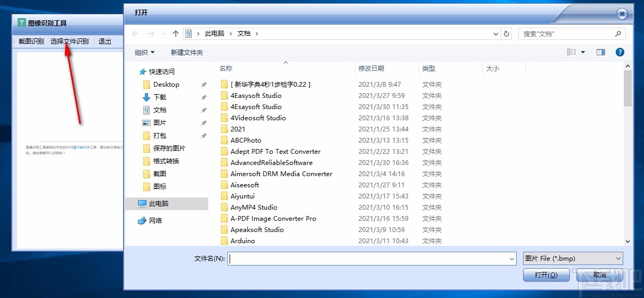The image size is (644, 298).
Task: Click the Up one level arrow
Action: coord(176,34)
